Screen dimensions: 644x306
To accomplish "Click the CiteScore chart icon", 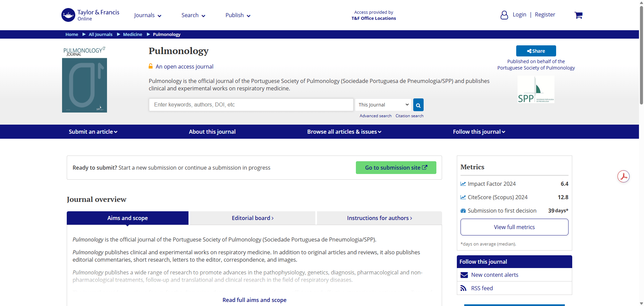I will coord(463,197).
